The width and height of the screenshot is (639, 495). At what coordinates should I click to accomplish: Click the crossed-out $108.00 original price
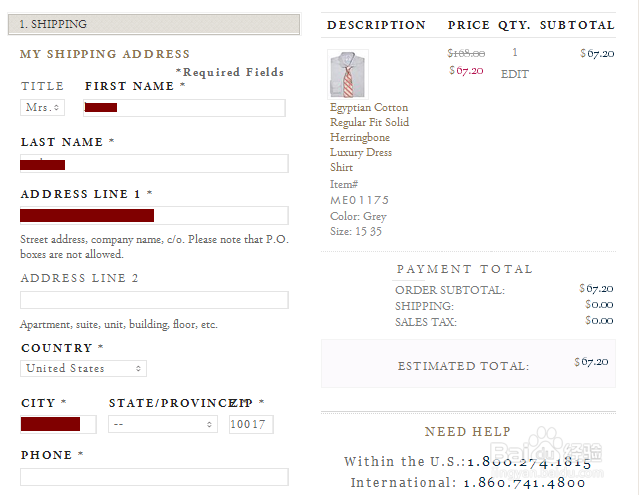pos(465,52)
